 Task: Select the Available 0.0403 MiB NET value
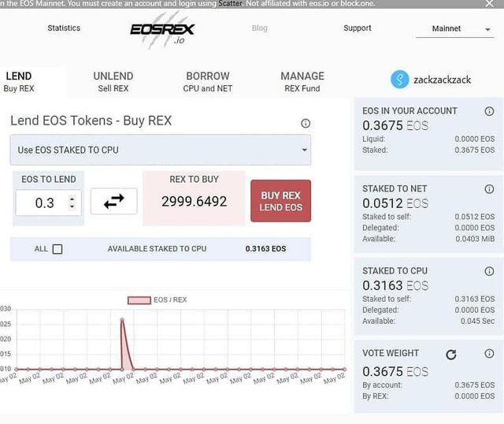point(475,239)
